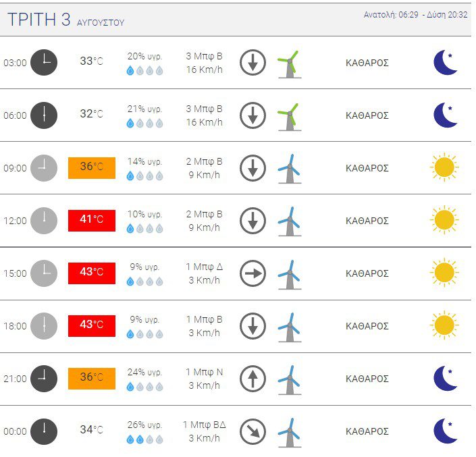The image size is (476, 457).
Task: Click the right-pointing wind arrow at 15:00
Action: point(253,273)
